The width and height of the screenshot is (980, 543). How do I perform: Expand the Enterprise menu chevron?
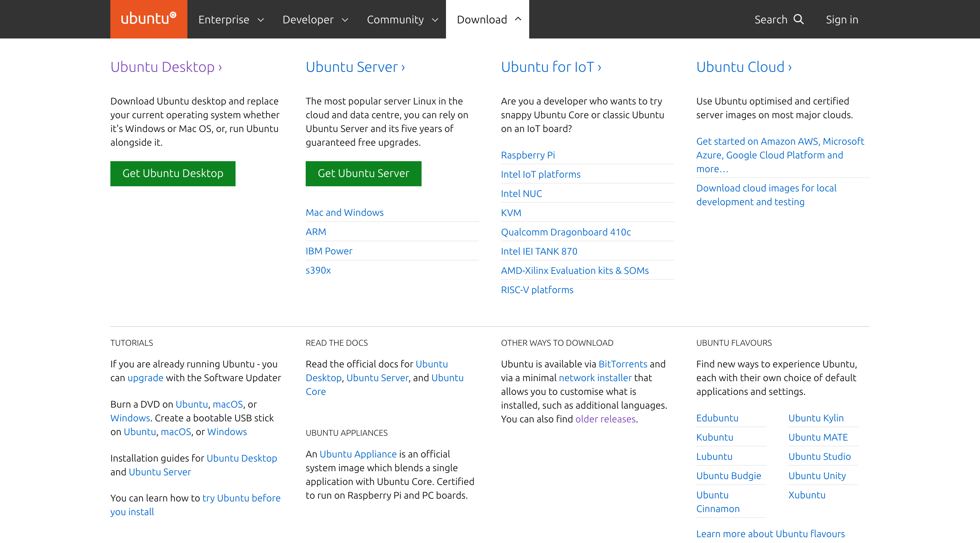[x=261, y=20]
